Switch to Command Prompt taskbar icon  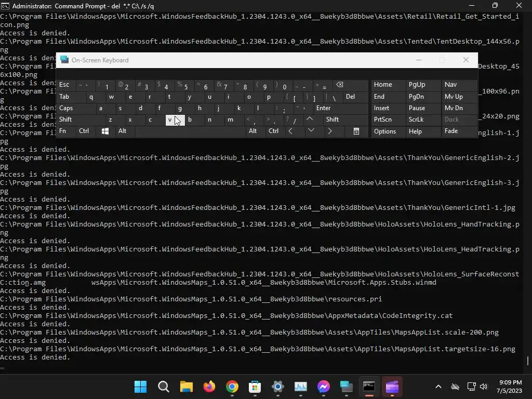click(369, 387)
